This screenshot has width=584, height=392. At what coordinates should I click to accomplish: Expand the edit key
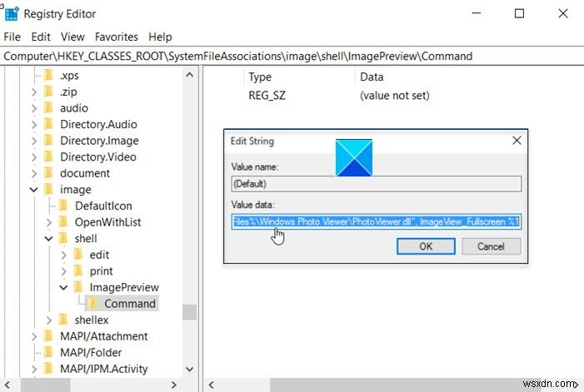pyautogui.click(x=63, y=256)
